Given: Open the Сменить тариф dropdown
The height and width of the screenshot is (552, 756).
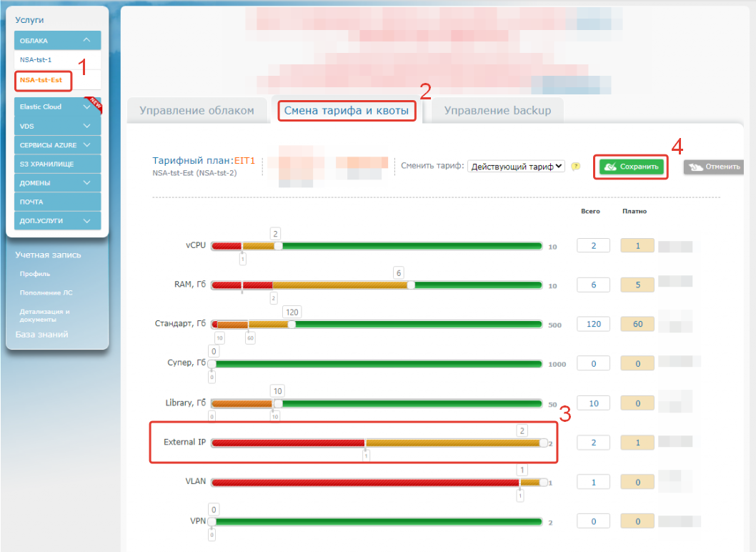Looking at the screenshot, I should pos(516,167).
